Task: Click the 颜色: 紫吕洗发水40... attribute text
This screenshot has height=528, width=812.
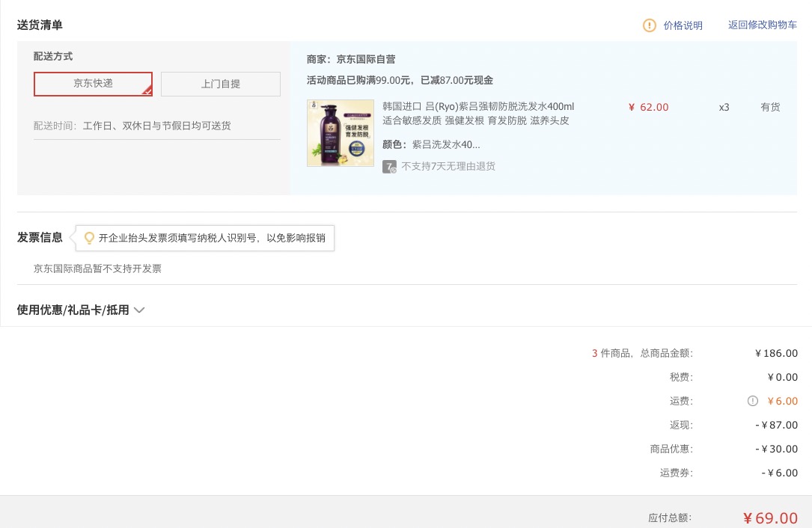Action: click(431, 144)
